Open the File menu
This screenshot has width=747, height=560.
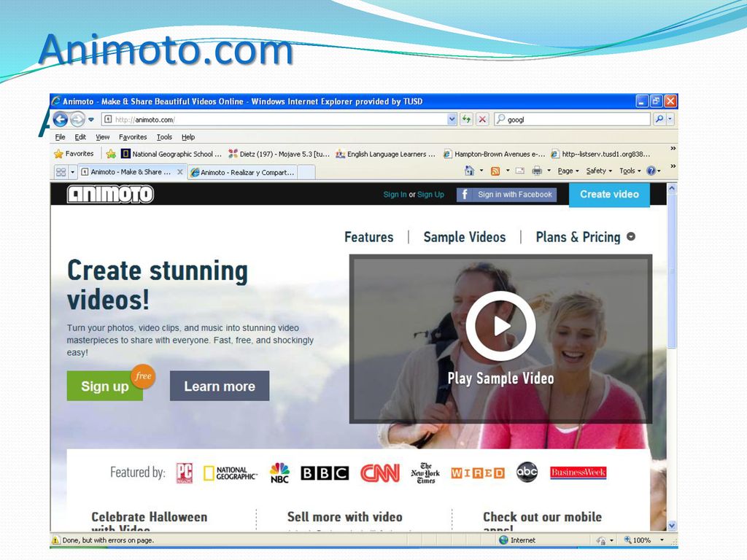(60, 137)
